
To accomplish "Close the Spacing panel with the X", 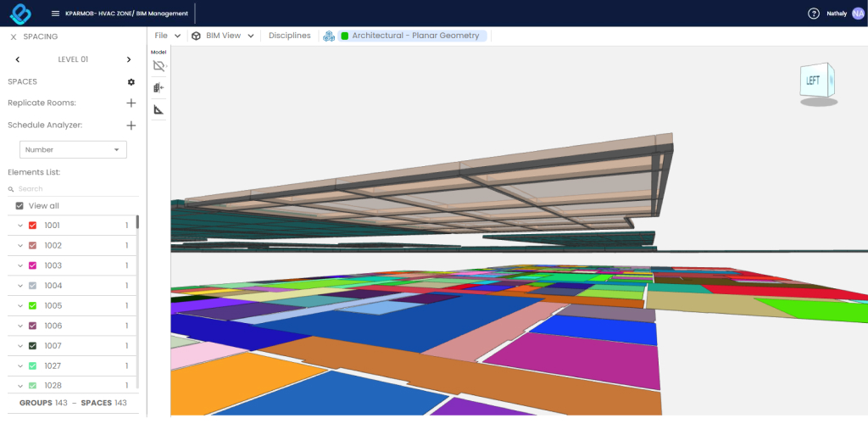I will [13, 36].
